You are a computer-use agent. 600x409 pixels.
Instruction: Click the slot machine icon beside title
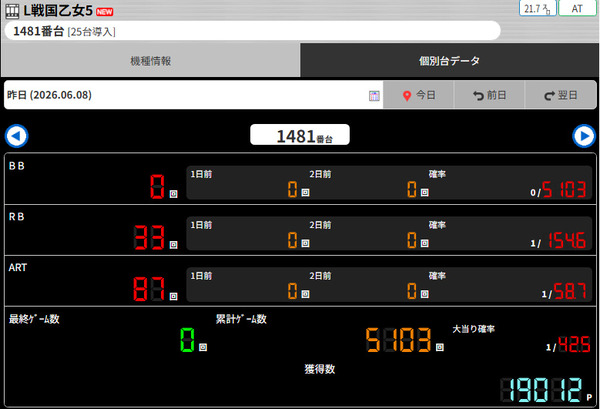12,11
